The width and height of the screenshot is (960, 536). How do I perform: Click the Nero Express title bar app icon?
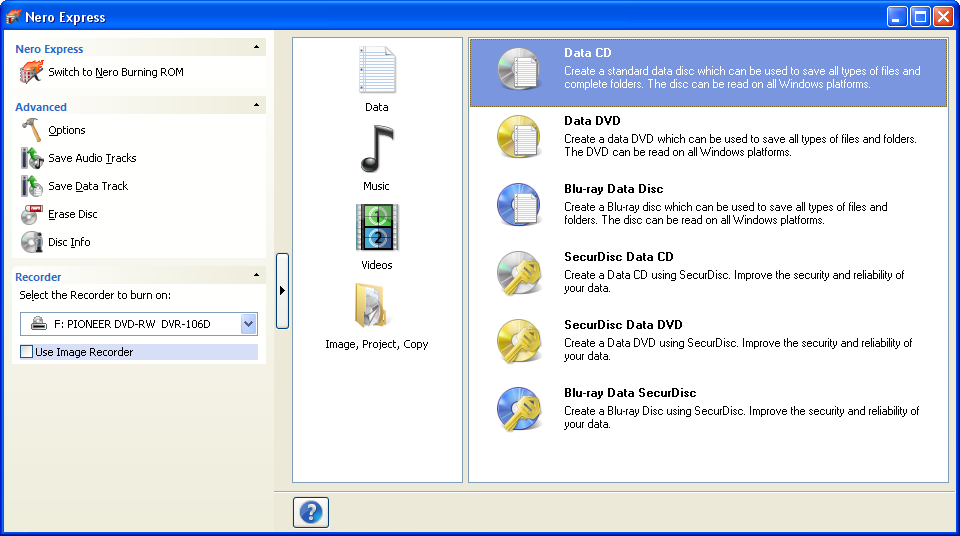(13, 17)
